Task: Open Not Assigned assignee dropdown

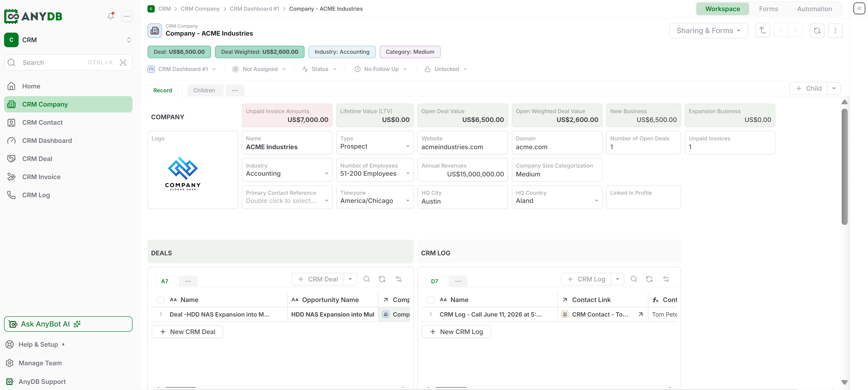Action: [x=260, y=69]
